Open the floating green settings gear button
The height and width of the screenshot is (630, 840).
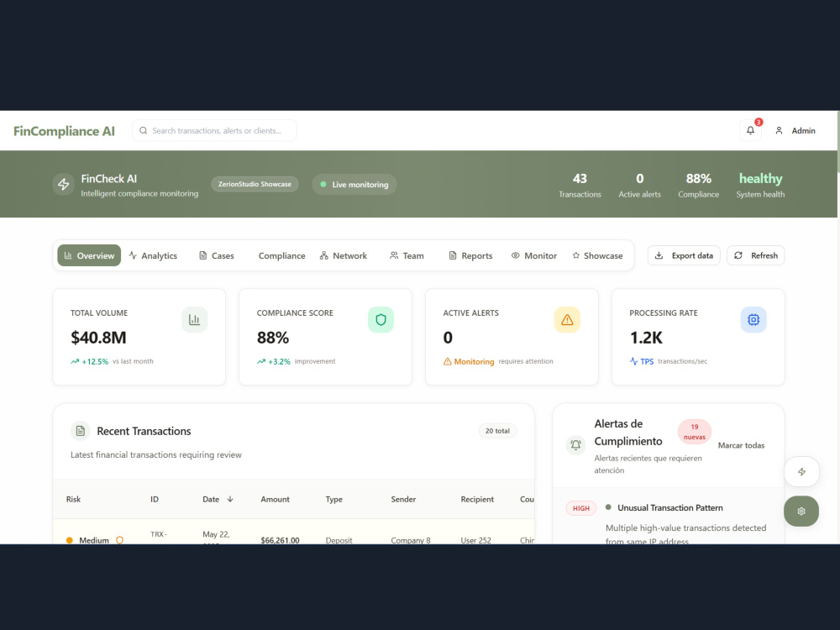click(801, 511)
